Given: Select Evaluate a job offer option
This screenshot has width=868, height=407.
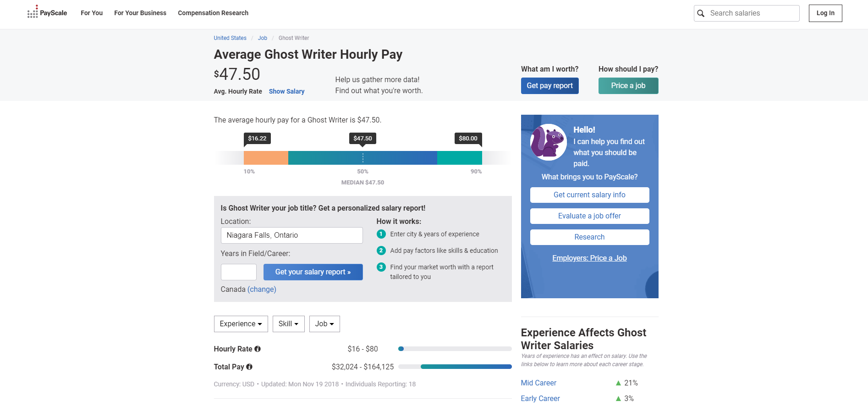Looking at the screenshot, I should tap(589, 216).
